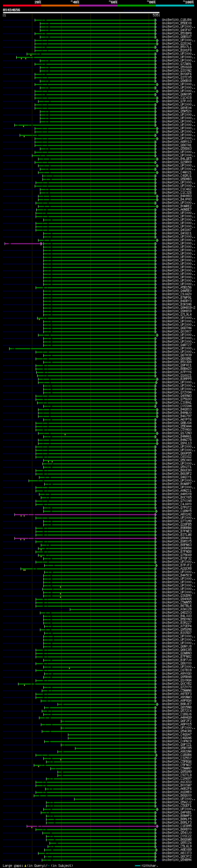This screenshot has width=197, height=868.
Task: Select the UniRef100_C5WN55 label
Action: [177, 603]
